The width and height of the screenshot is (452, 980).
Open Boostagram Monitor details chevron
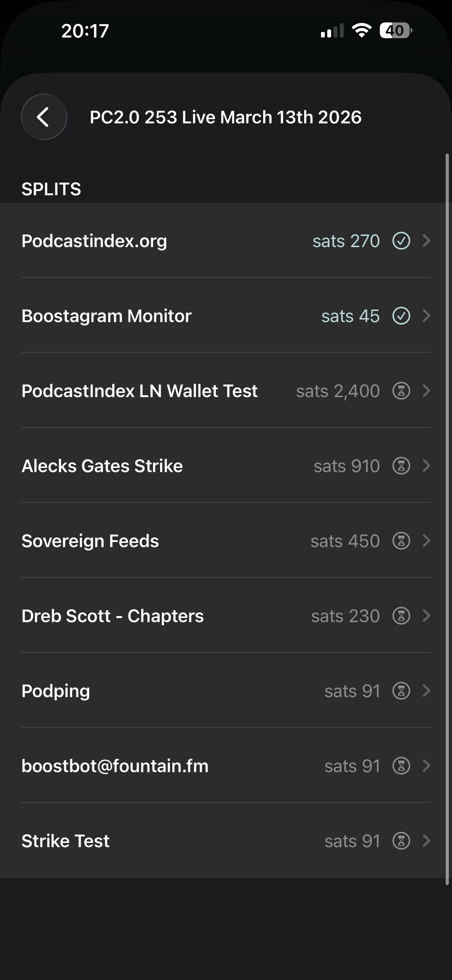(426, 316)
